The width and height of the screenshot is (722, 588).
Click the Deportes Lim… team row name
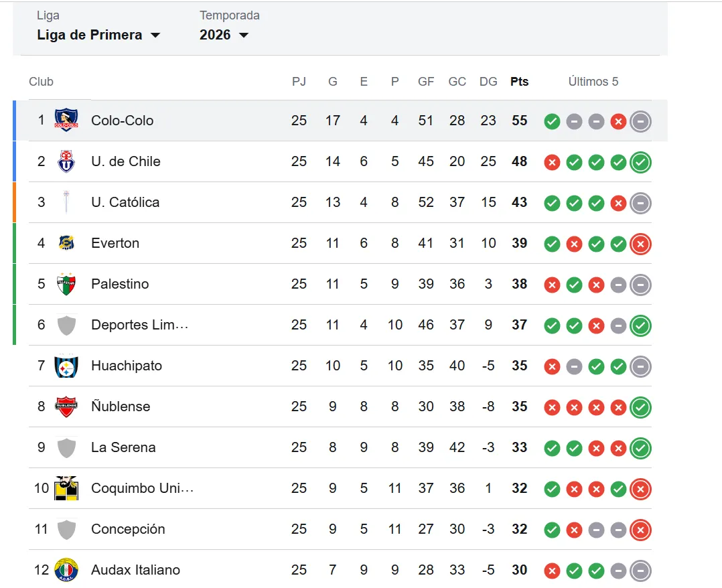click(x=139, y=325)
